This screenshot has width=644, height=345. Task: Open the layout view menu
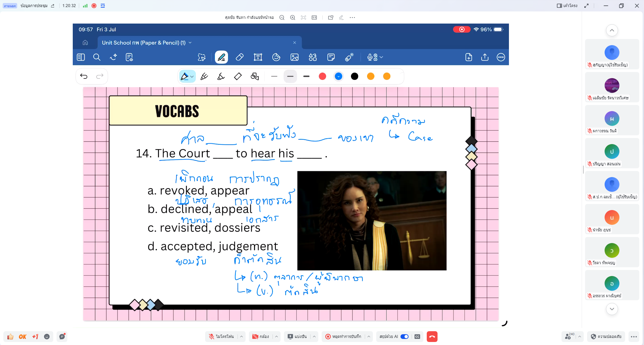click(567, 6)
